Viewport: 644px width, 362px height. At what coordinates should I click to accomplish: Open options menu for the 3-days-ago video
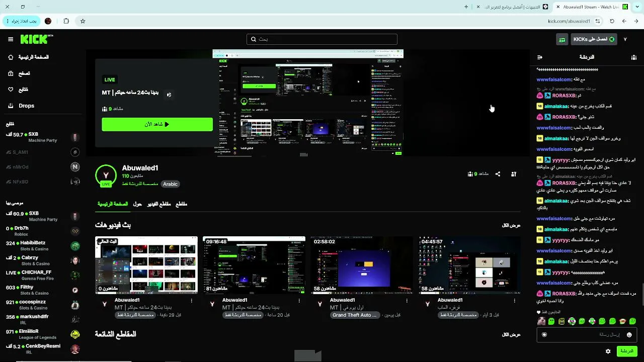click(x=515, y=300)
